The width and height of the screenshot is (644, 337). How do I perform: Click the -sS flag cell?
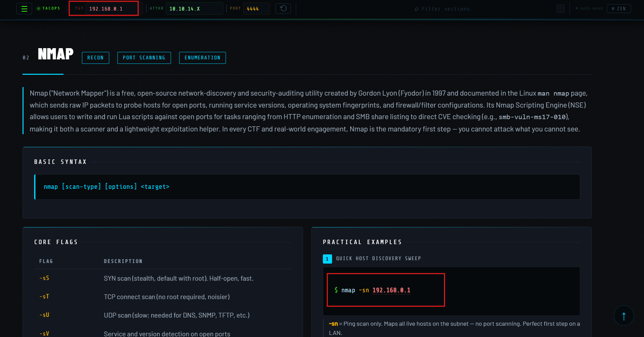[x=44, y=278]
